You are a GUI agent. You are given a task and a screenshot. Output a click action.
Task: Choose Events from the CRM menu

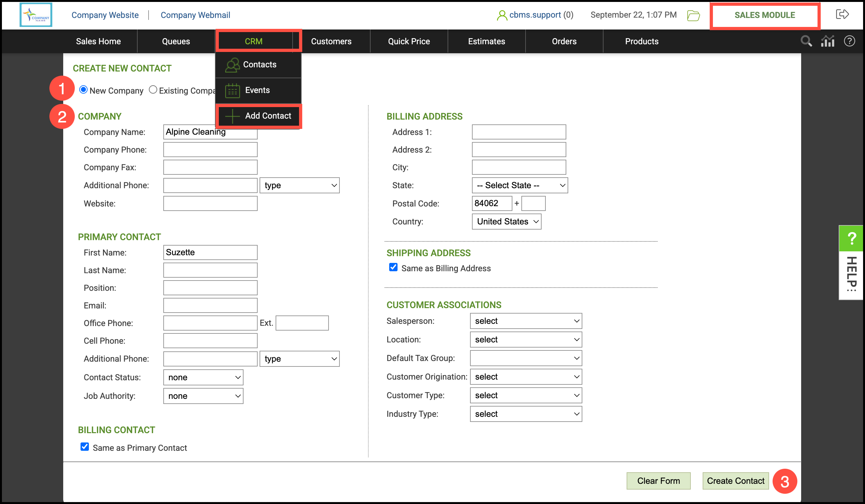257,90
